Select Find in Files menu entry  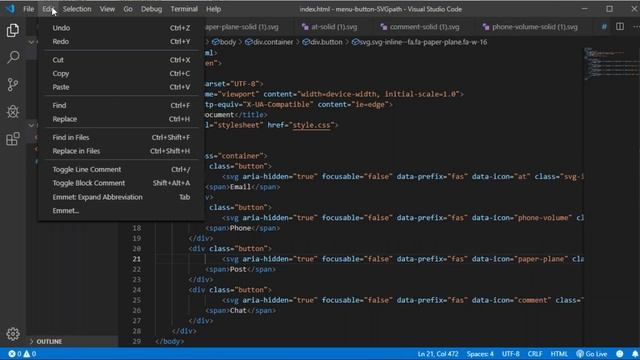121,138
